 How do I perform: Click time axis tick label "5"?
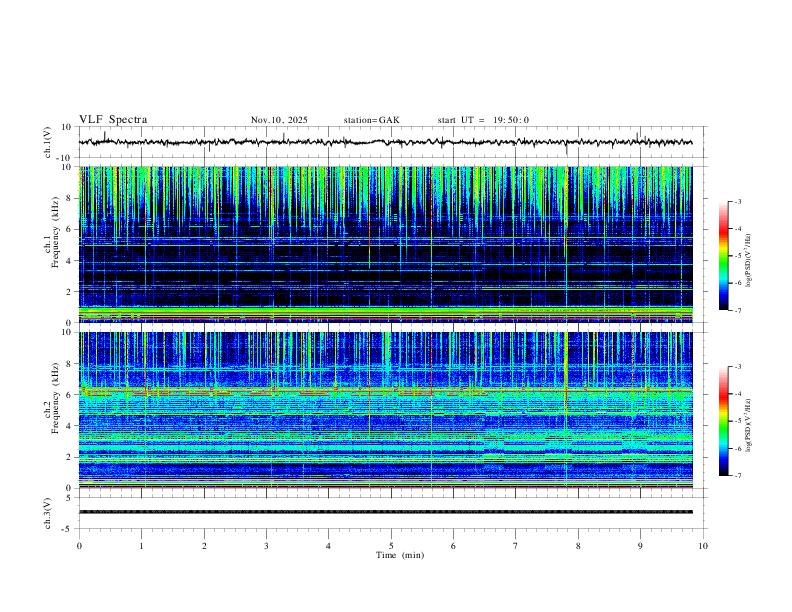click(x=391, y=546)
